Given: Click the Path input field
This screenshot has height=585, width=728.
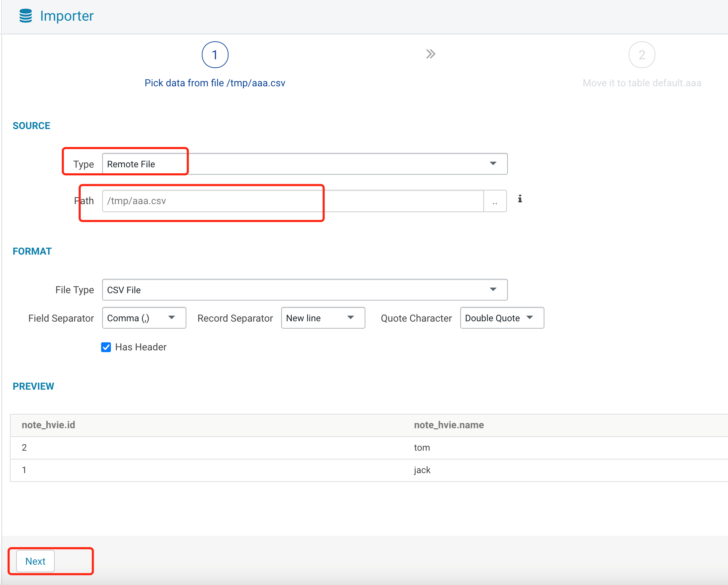Looking at the screenshot, I should point(292,201).
